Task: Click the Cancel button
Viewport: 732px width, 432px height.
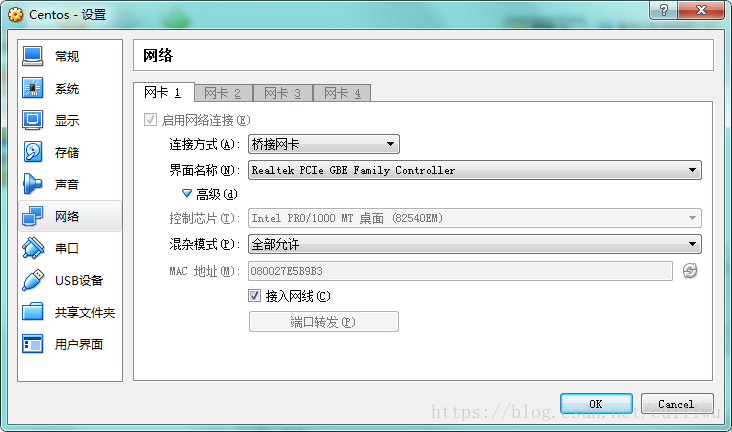Action: [677, 404]
